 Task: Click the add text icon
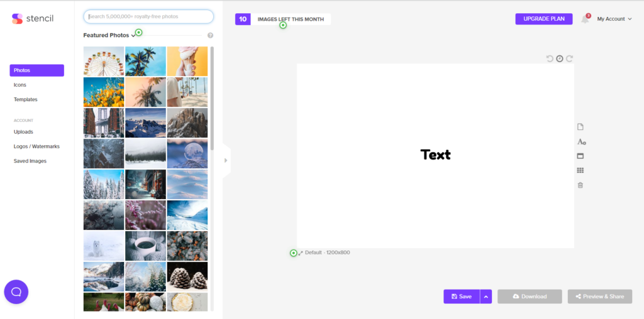581,142
